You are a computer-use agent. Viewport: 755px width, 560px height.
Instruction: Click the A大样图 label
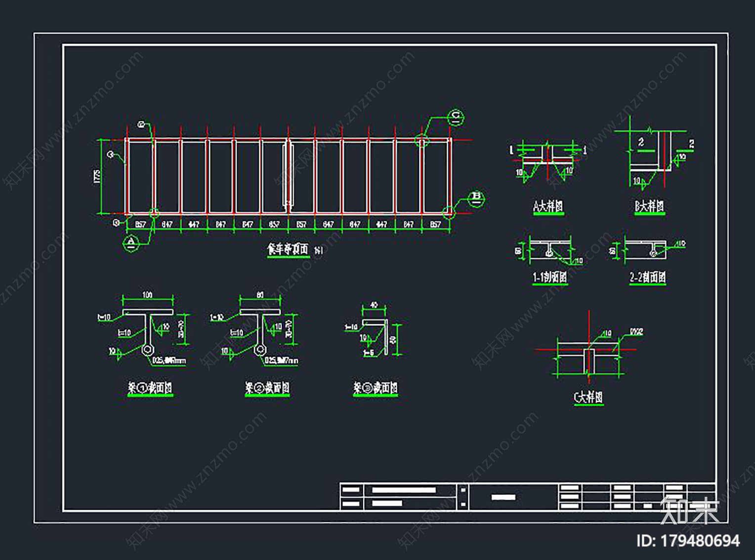tap(548, 206)
